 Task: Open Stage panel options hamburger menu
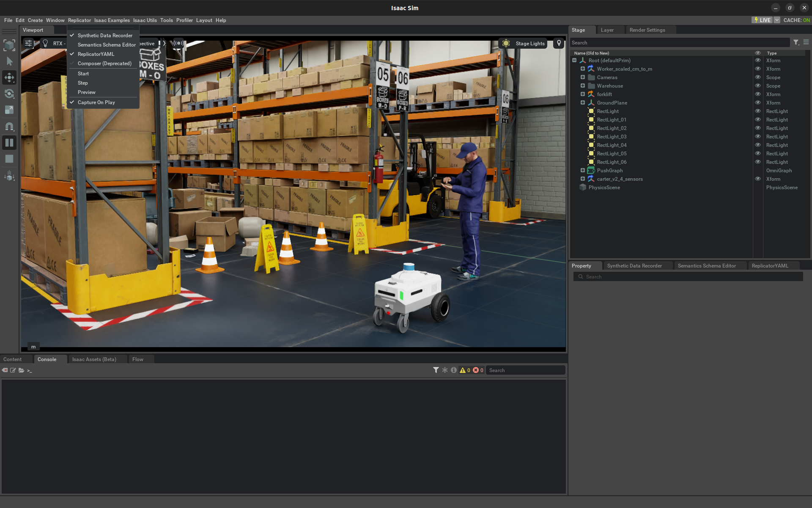pos(806,42)
